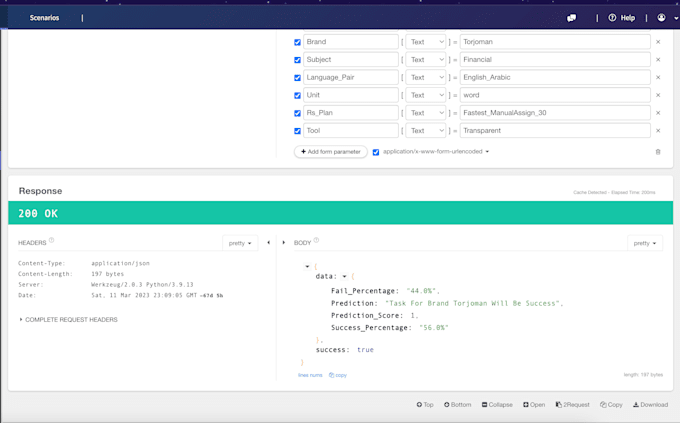Open the Text type dropdown for Rs_Plan
The height and width of the screenshot is (423, 680).
(x=426, y=113)
